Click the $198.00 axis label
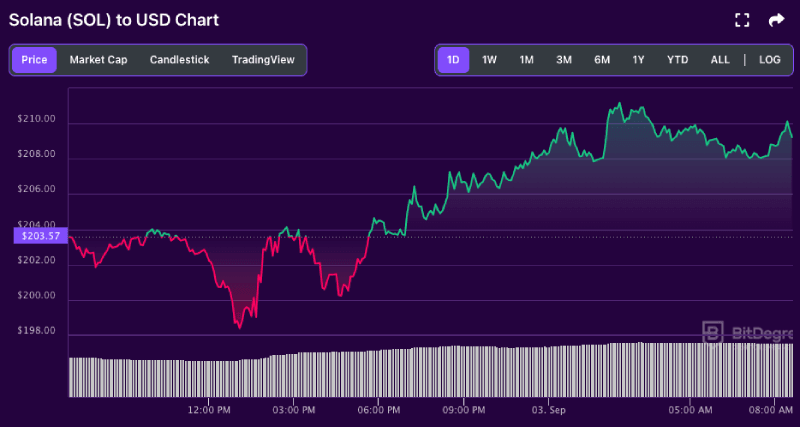This screenshot has height=427, width=800. click(38, 331)
